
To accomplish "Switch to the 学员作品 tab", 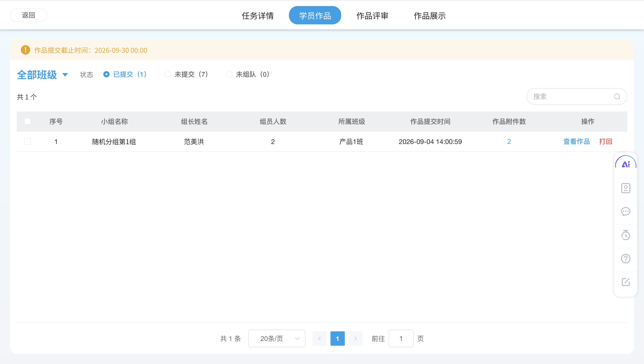I will 315,15.
